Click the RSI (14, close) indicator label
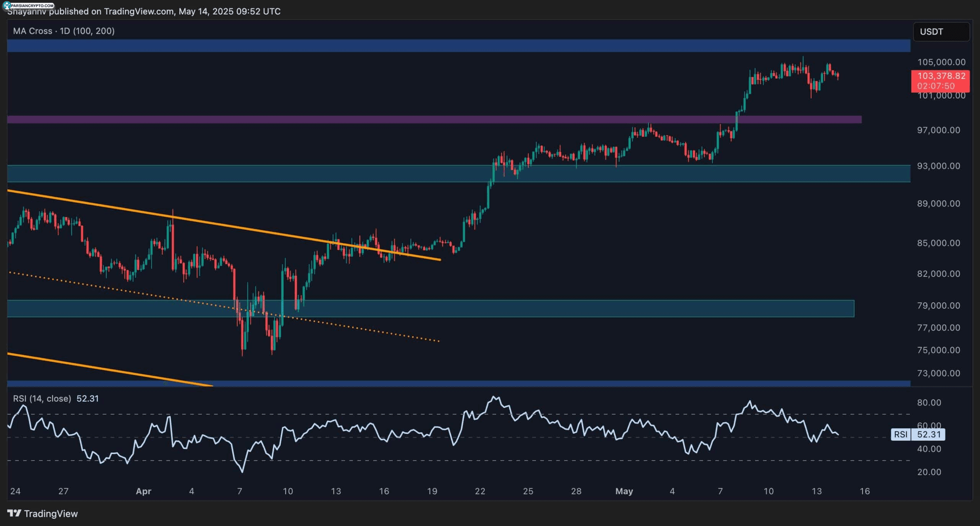Screen dimensions: 980x526 [42, 398]
